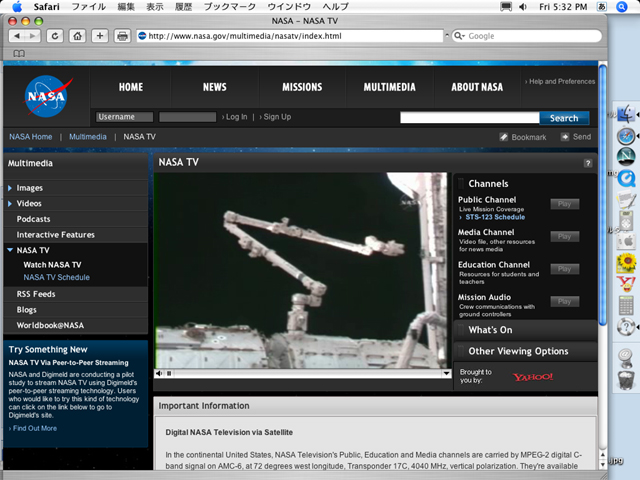Open the volume control in menu bar
The height and width of the screenshot is (480, 640).
pyautogui.click(x=522, y=7)
